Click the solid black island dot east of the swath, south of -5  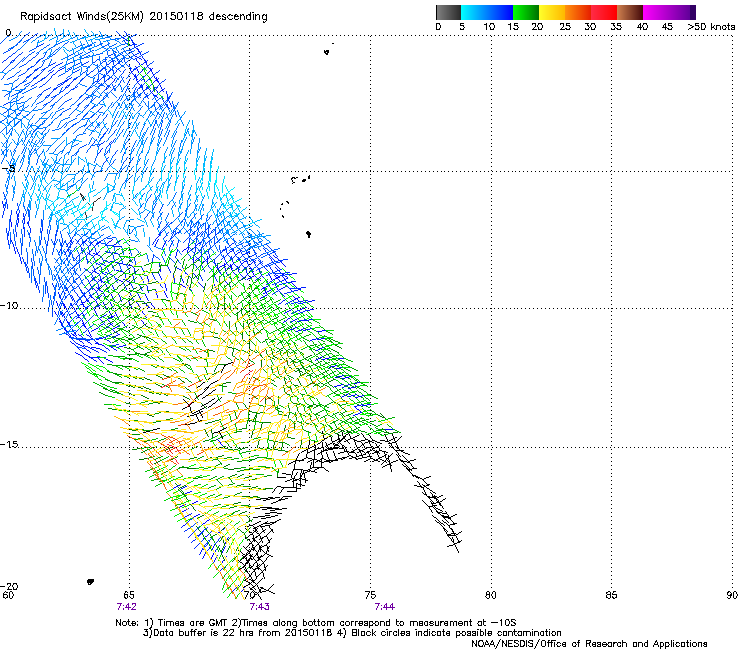(309, 234)
